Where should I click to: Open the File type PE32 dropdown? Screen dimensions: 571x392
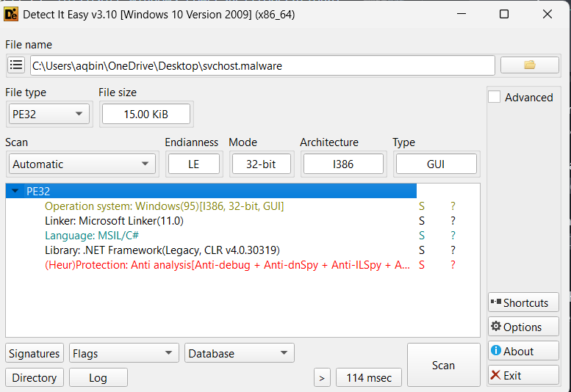(49, 114)
